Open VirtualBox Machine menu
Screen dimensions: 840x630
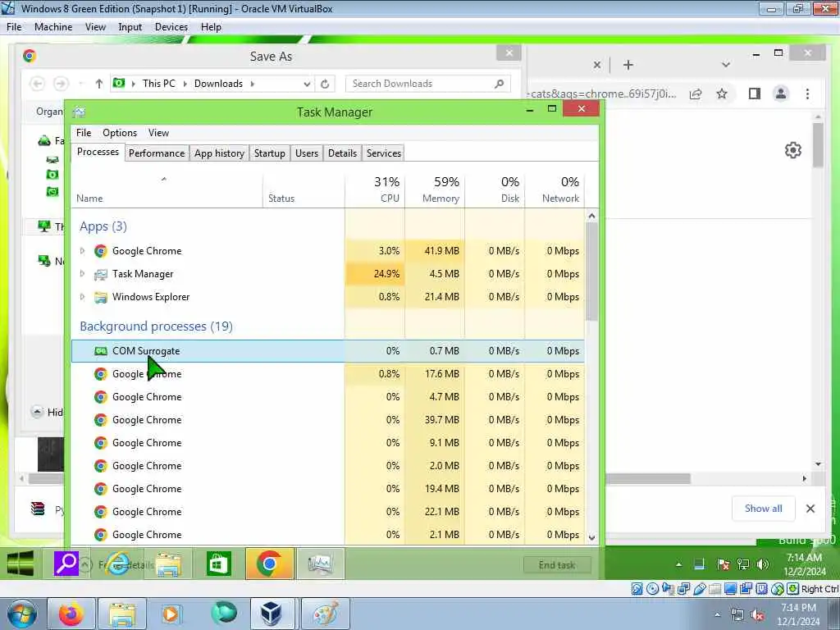click(53, 27)
